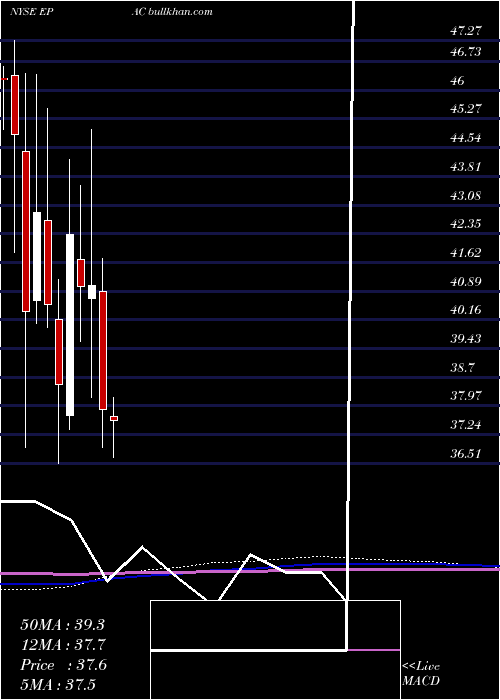This screenshot has height=700, width=500.
Task: Click the 50MA : 39.3 readout
Action: pyautogui.click(x=62, y=625)
